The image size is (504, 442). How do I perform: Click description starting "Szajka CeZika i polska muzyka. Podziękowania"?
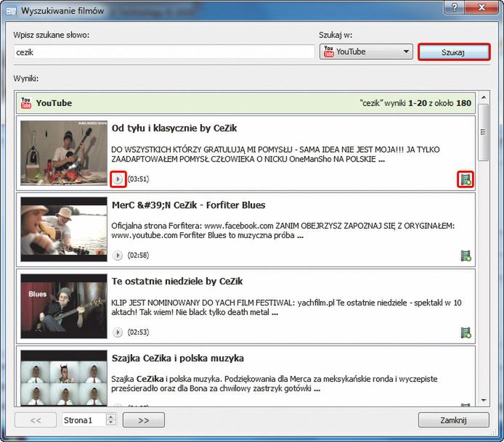(x=275, y=383)
